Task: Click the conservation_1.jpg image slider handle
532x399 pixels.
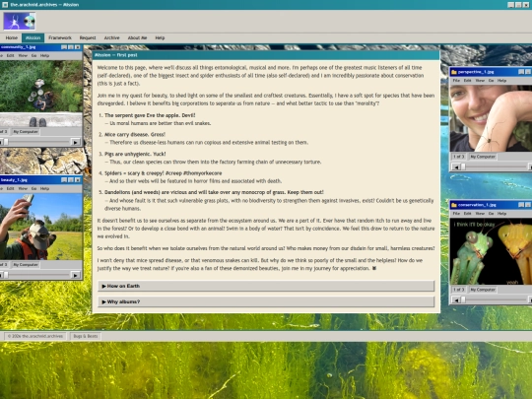Action: tap(463, 299)
